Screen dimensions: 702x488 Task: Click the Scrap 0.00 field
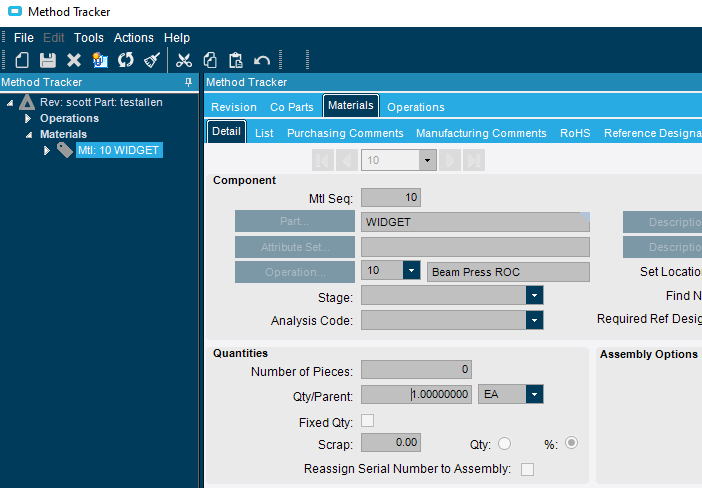[391, 443]
